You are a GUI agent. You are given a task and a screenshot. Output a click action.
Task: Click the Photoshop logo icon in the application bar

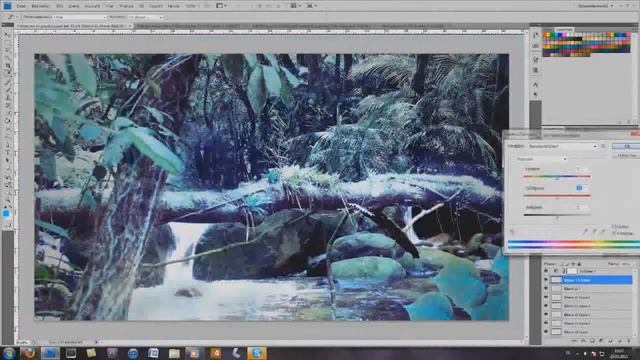pyautogui.click(x=7, y=5)
